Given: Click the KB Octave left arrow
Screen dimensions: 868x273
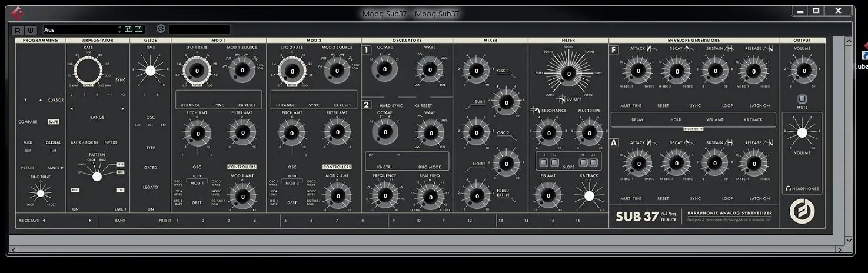Looking at the screenshot, I should [x=44, y=221].
